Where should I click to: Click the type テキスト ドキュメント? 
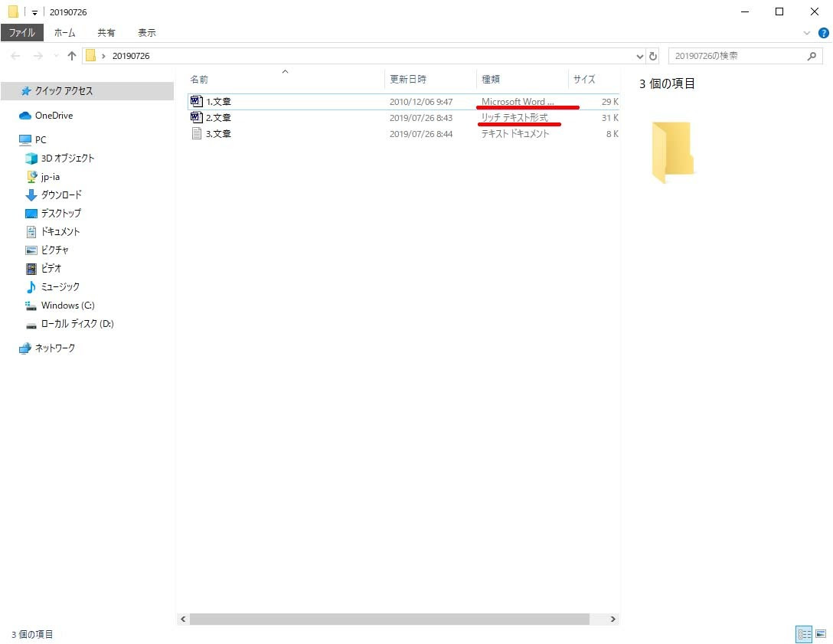click(x=514, y=134)
